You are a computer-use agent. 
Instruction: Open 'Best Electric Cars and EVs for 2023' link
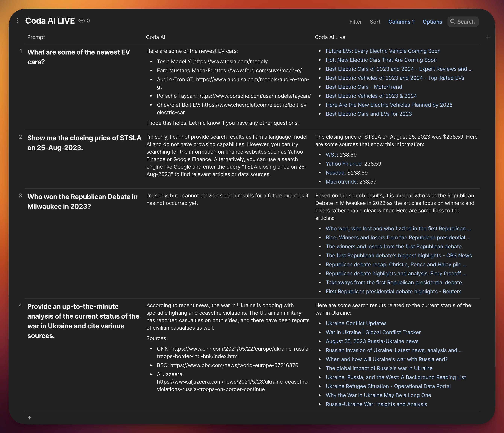point(368,114)
